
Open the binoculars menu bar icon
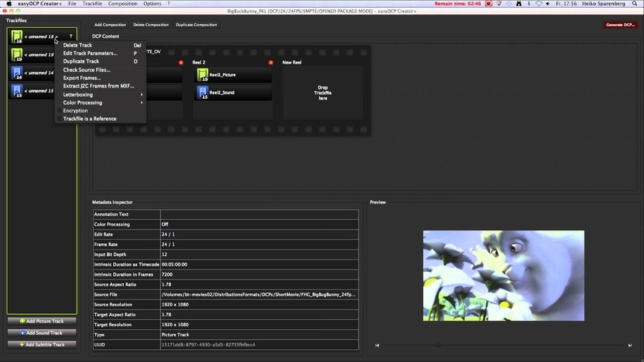pos(519,4)
